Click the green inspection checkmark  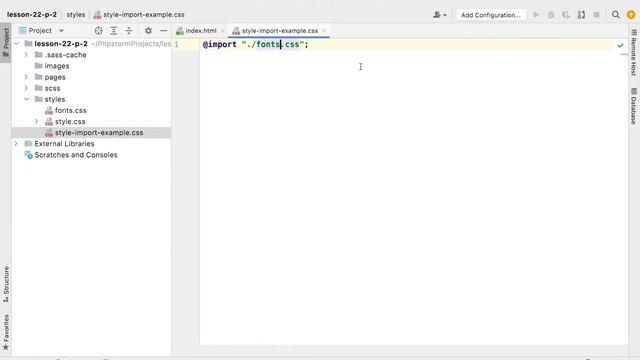(620, 45)
